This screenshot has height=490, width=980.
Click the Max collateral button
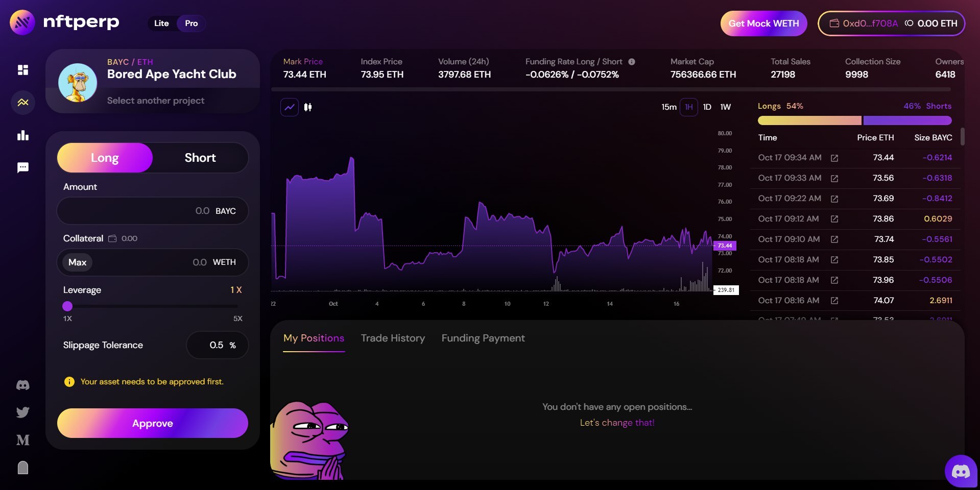[78, 262]
